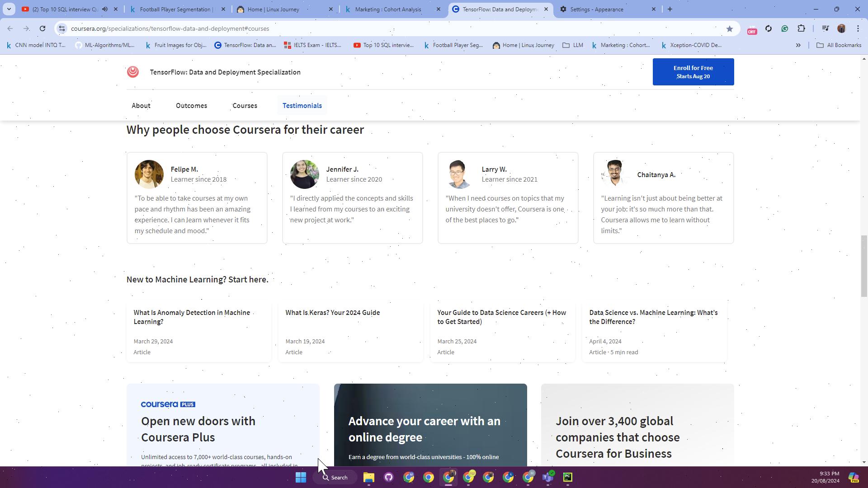Switch to Settings - Appearance tab
Viewport: 868px width, 488px height.
pos(607,9)
